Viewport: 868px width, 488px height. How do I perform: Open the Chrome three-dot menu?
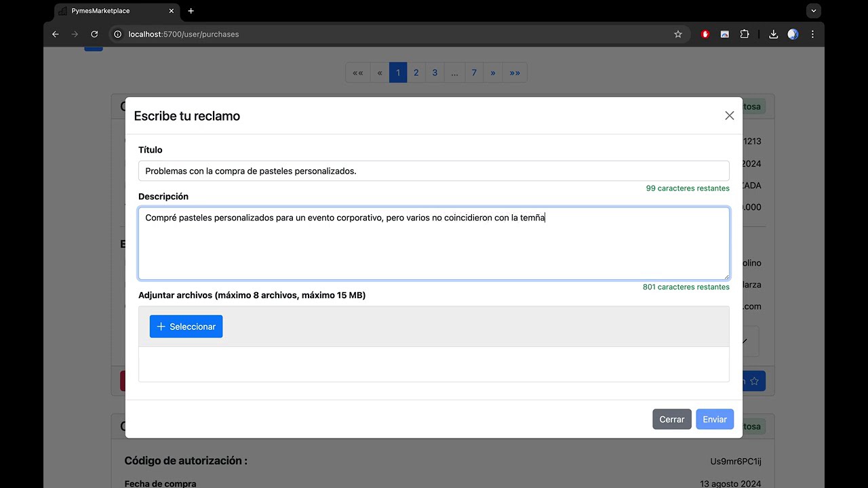point(812,34)
